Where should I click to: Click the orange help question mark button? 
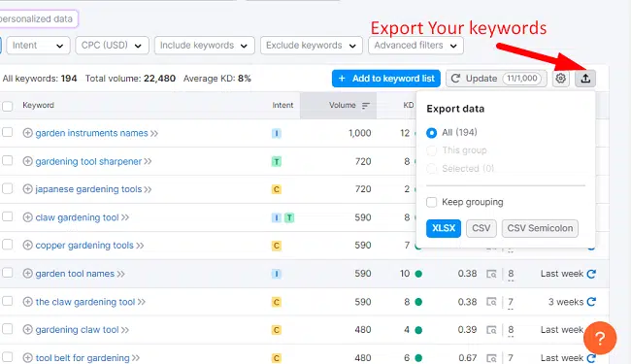(600, 338)
